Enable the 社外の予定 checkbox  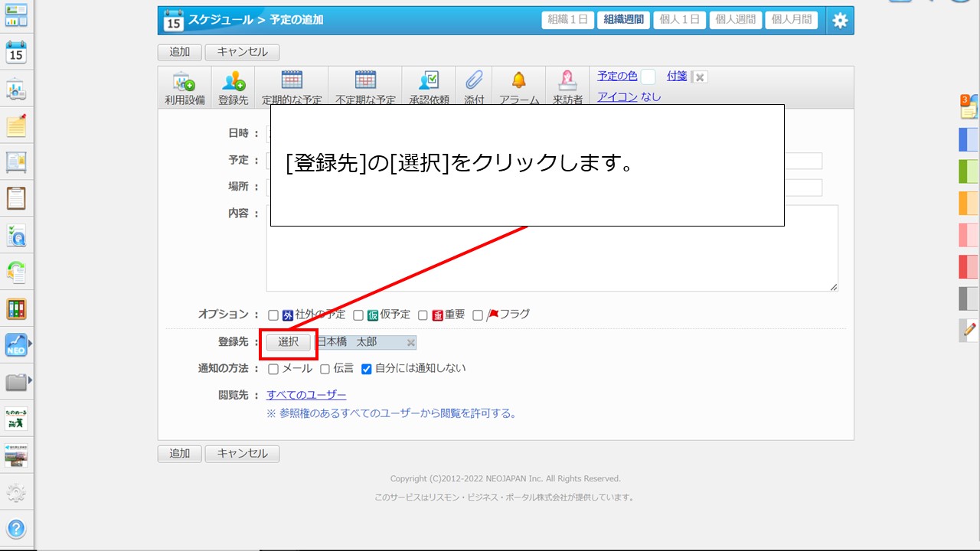coord(273,315)
